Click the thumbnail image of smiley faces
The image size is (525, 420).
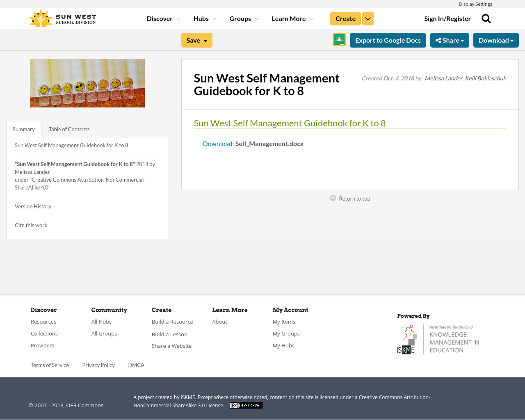click(87, 83)
